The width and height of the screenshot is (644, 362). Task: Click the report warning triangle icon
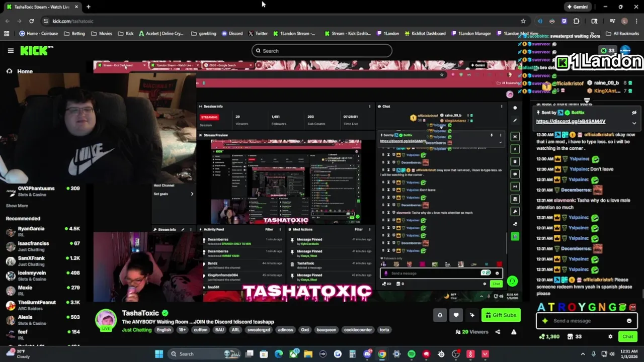(x=514, y=332)
